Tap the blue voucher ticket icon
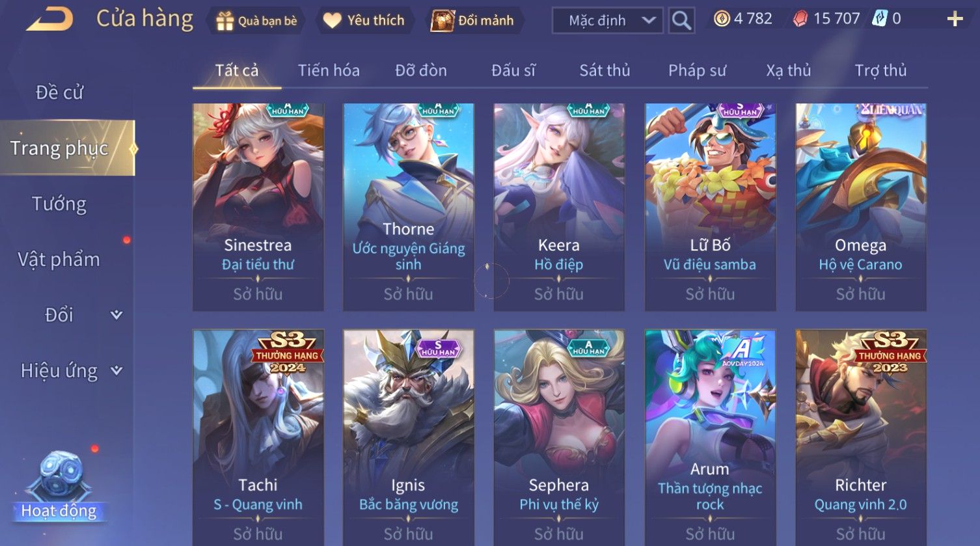Image resolution: width=980 pixels, height=546 pixels. point(879,19)
